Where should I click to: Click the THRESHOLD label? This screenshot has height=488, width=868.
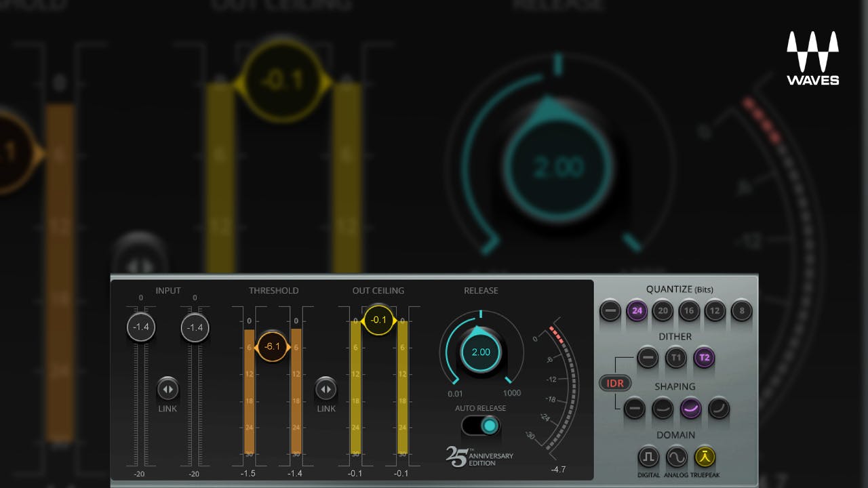tap(273, 290)
